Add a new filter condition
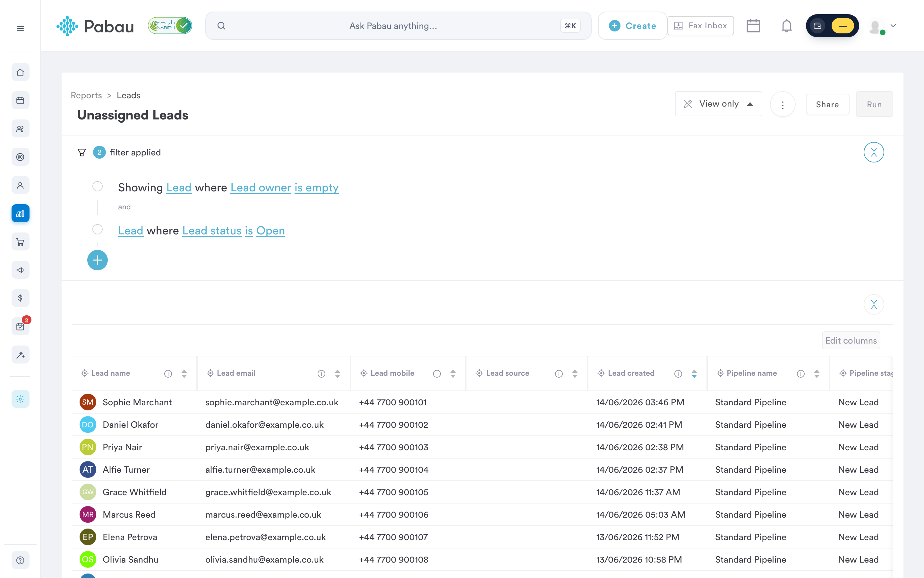924x578 pixels. click(x=97, y=260)
